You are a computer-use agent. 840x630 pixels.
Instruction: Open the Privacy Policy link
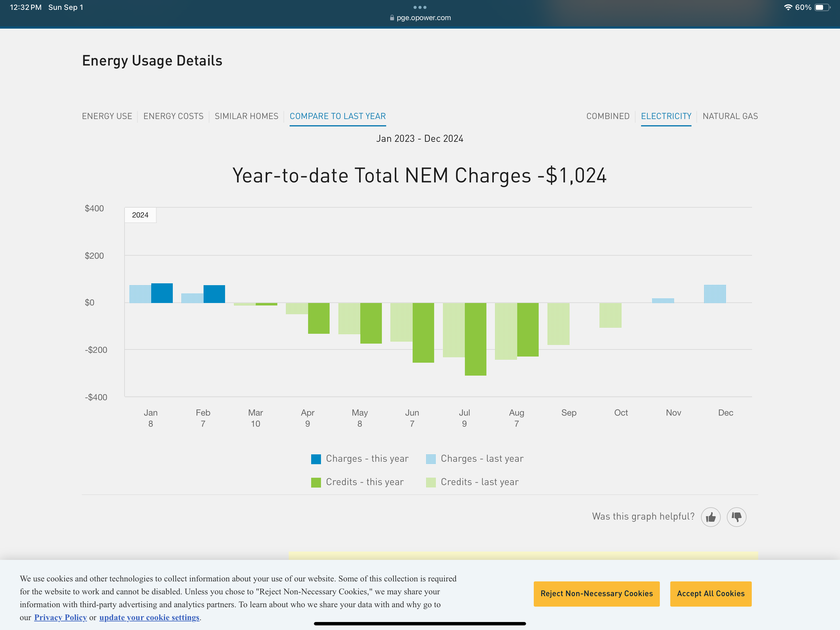(60, 617)
